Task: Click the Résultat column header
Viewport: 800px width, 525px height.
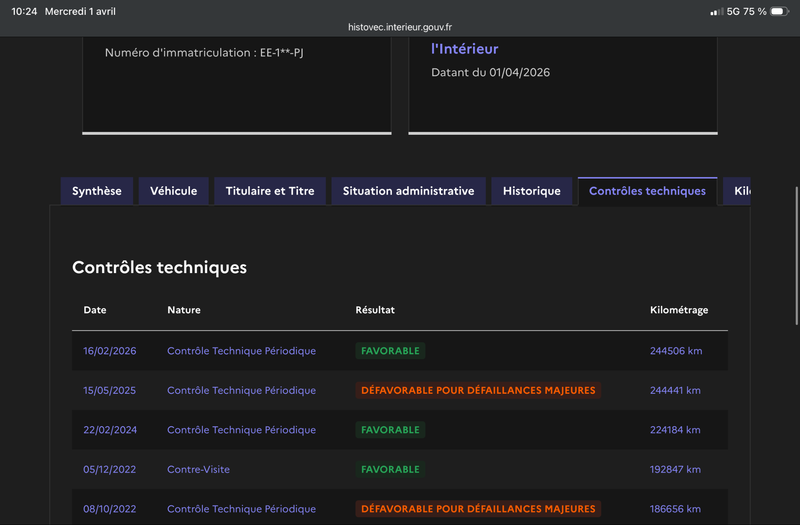Action: point(375,310)
